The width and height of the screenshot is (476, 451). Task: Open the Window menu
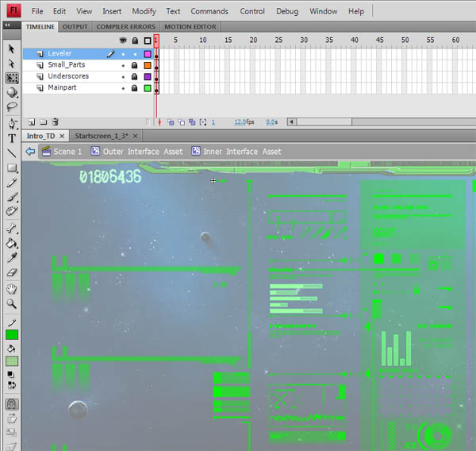[x=324, y=11]
